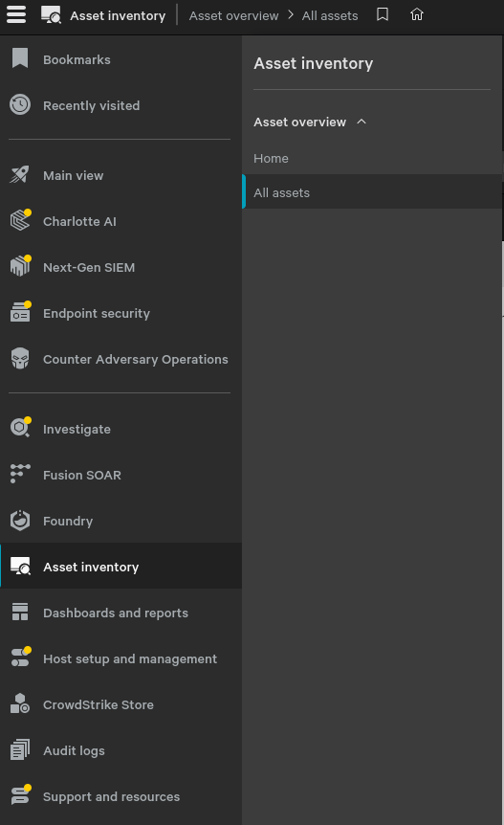504x825 pixels.
Task: Click the Charlotte AI icon
Action: pos(20,220)
